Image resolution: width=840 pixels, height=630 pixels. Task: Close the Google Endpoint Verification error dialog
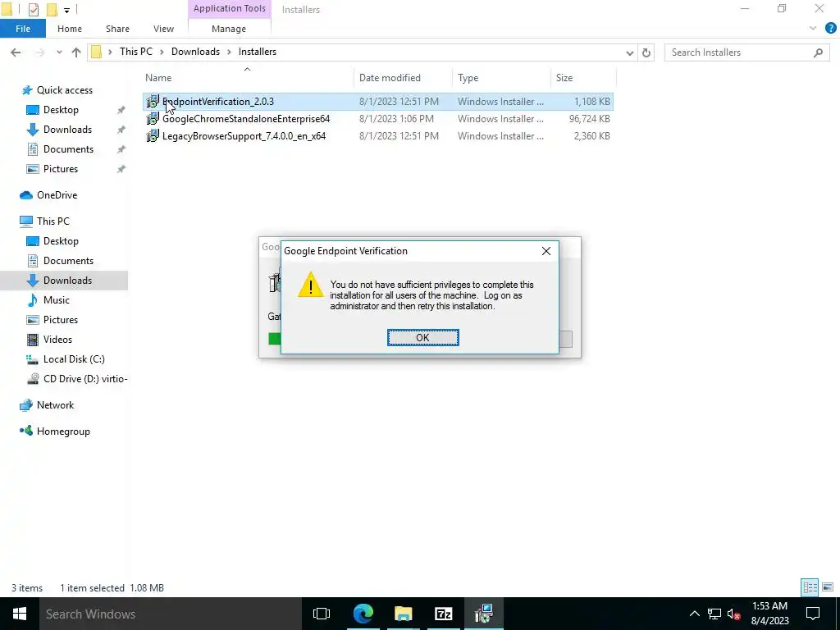[546, 251]
